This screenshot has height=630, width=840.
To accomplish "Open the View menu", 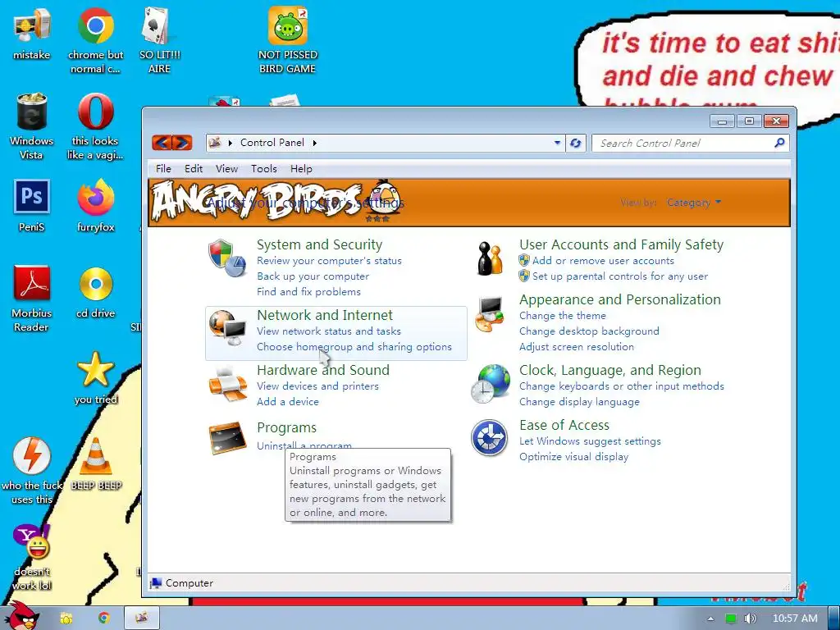I will (226, 169).
